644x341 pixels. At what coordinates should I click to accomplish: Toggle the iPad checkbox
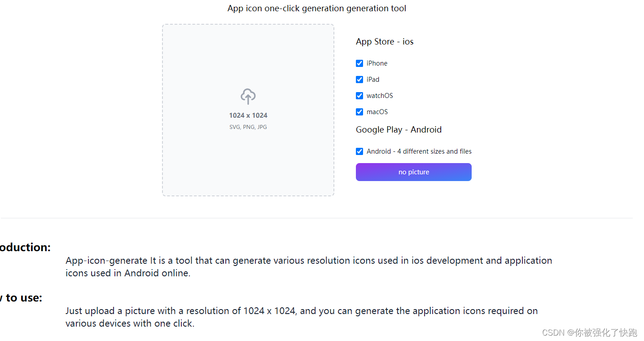pos(359,80)
